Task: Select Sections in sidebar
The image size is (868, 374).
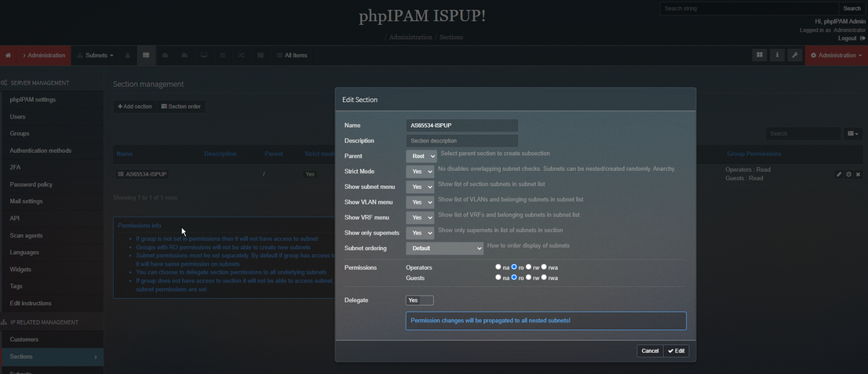Action: point(52,357)
